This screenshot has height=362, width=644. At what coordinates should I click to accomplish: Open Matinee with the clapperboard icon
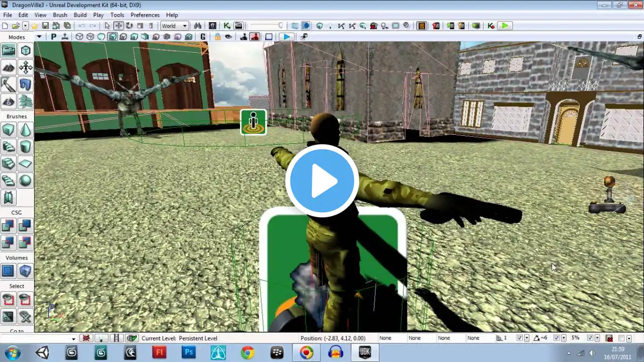[238, 26]
